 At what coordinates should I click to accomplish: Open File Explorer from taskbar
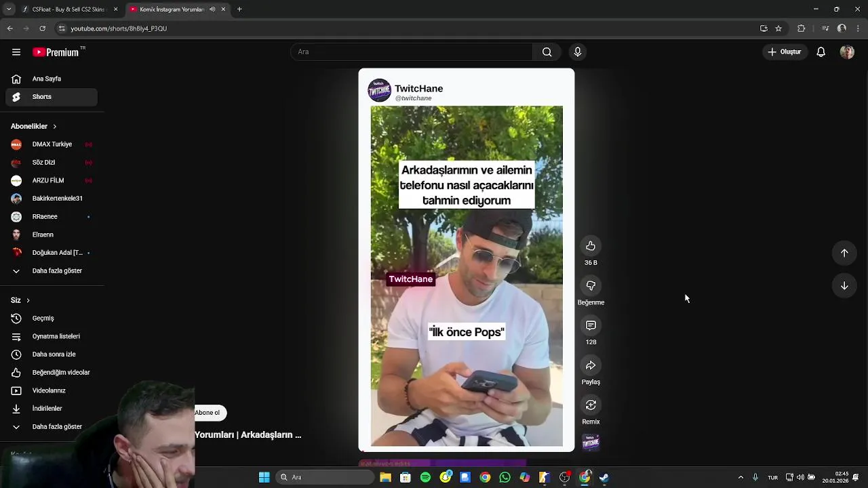click(x=385, y=477)
